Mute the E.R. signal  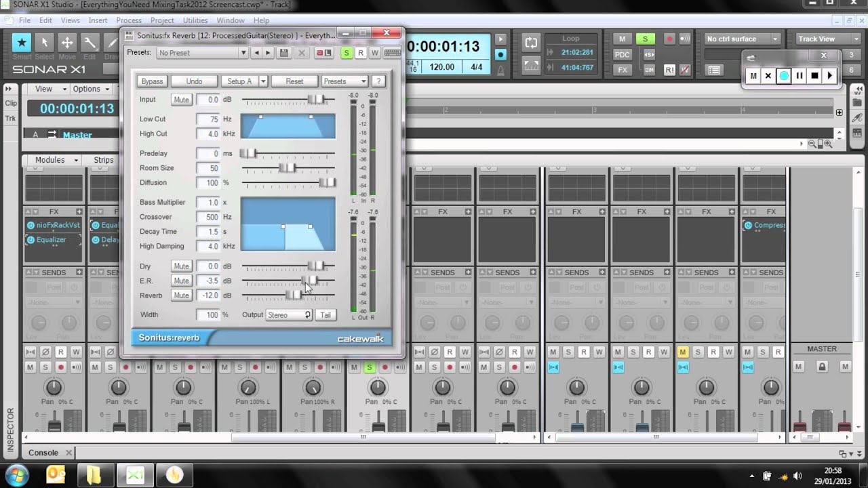click(x=181, y=281)
